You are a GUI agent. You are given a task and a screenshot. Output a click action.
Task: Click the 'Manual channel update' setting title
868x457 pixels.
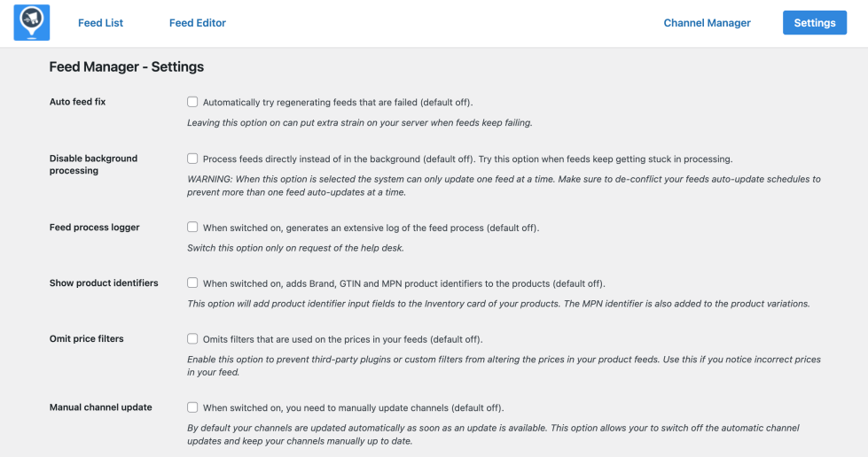point(100,407)
